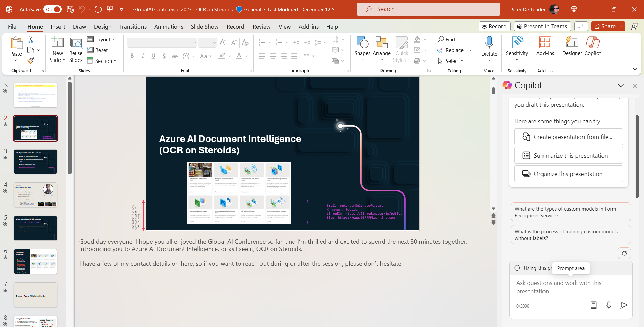Toggle Align Right formatting
This screenshot has width=644, height=327.
(284, 56)
